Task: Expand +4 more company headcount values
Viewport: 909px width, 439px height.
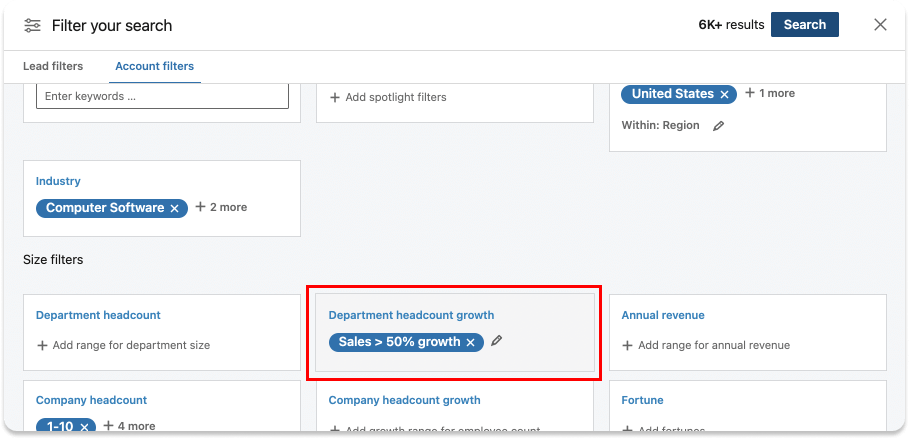Action: [129, 426]
